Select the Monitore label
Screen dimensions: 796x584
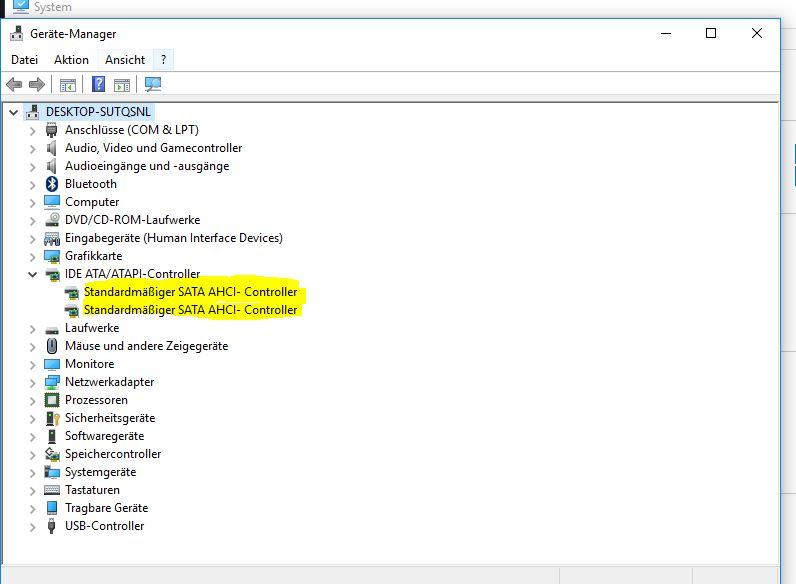tap(89, 364)
